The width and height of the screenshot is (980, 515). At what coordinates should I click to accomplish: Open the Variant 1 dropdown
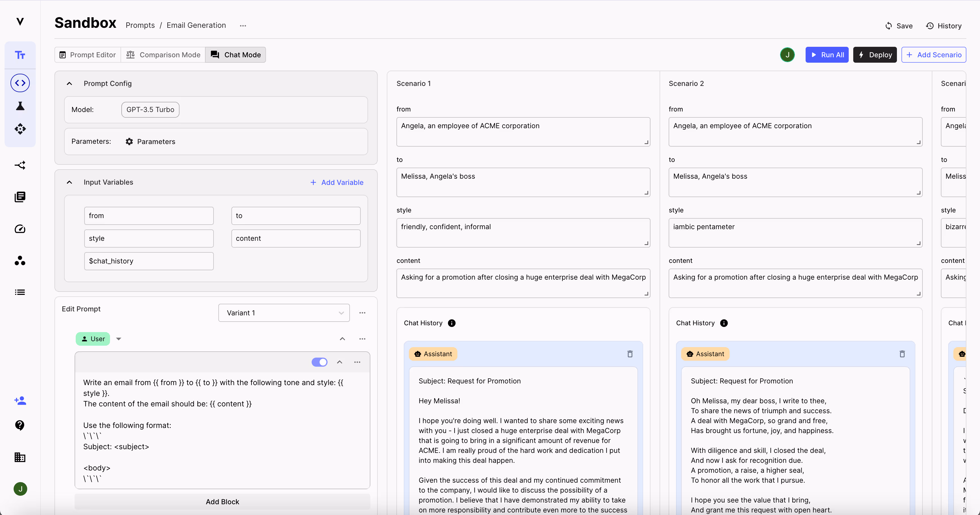tap(284, 313)
